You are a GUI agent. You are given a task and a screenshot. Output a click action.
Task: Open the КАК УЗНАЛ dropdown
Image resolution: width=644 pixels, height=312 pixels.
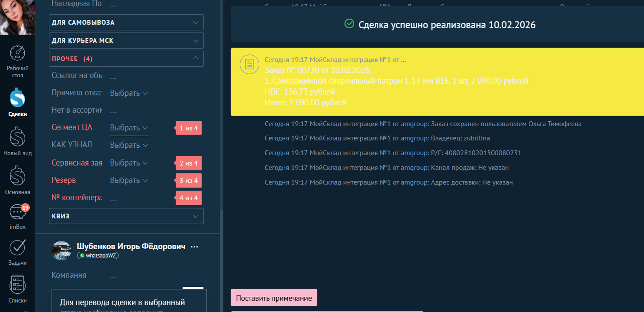[129, 145]
